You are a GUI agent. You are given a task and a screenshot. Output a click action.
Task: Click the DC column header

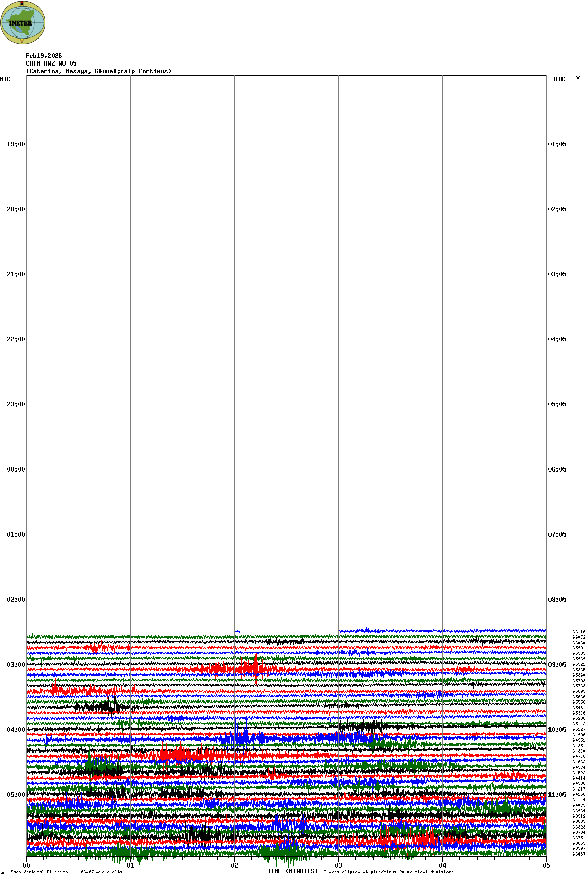[578, 78]
